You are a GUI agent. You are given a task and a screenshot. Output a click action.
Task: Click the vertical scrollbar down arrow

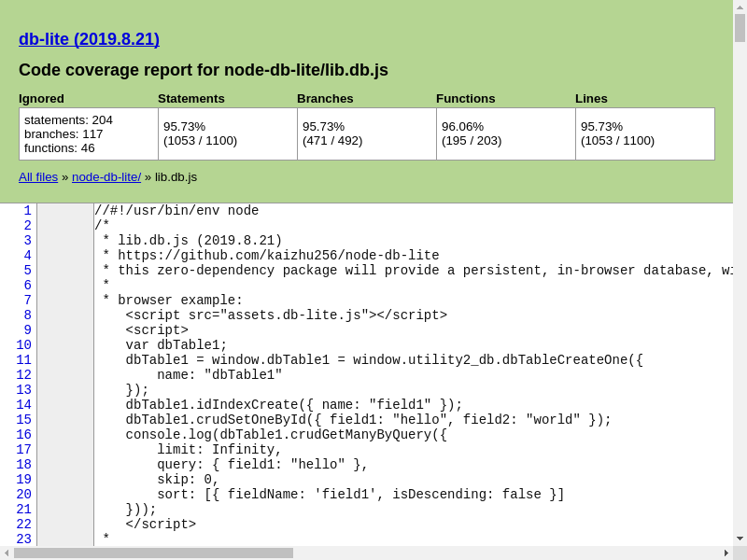pyautogui.click(x=740, y=539)
